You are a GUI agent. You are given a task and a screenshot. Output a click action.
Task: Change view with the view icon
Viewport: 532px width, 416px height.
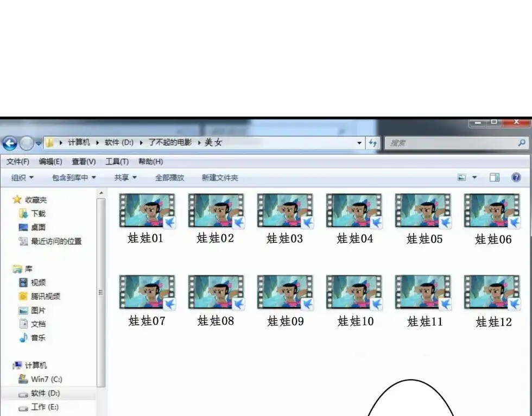[462, 177]
